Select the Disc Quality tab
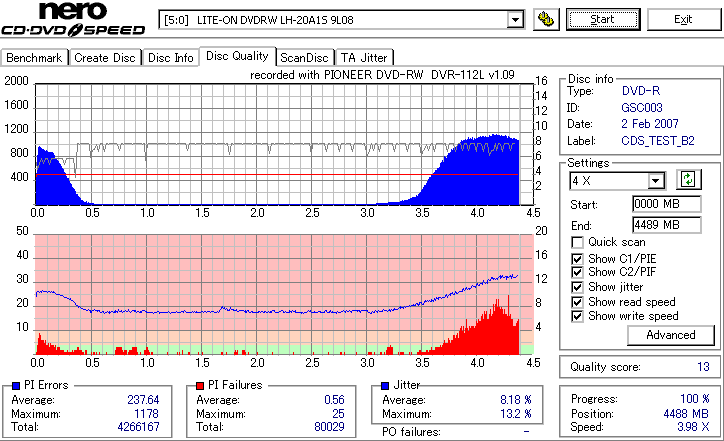Viewport: 724px width, 441px height. 237,56
